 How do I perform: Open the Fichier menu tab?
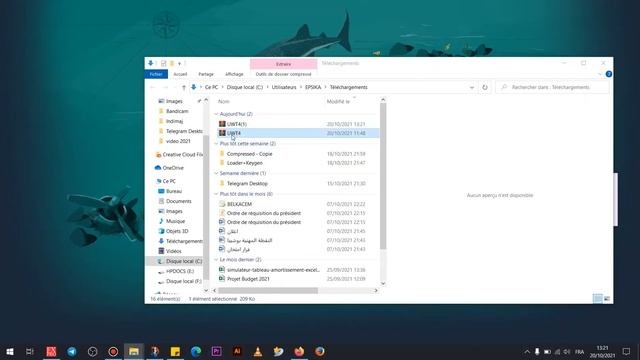pos(156,74)
